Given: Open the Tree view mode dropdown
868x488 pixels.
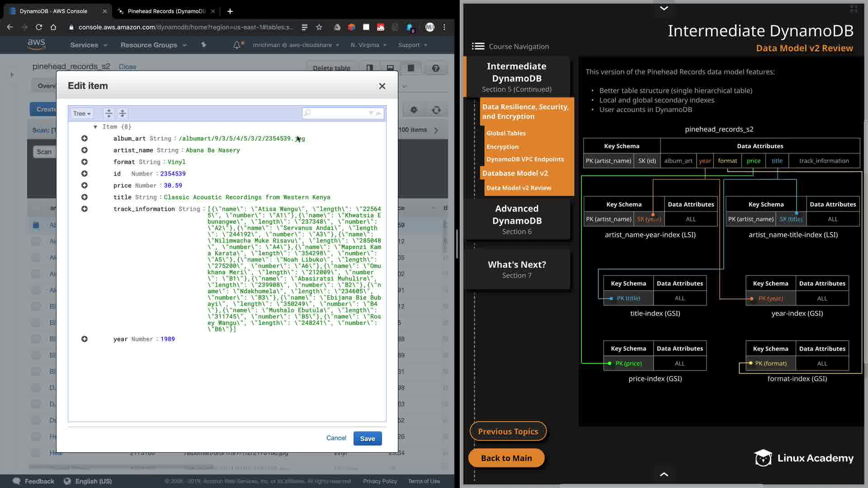Looking at the screenshot, I should 82,114.
